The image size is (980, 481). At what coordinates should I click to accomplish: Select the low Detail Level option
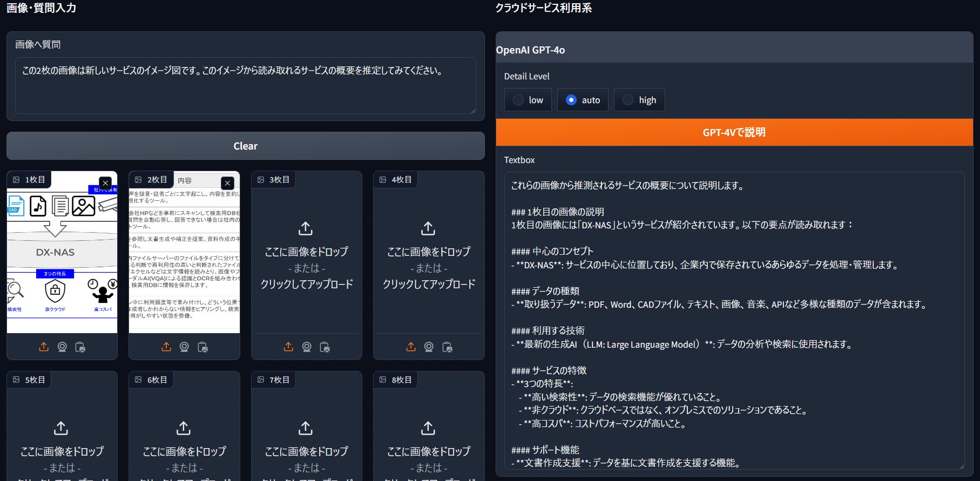pos(528,100)
